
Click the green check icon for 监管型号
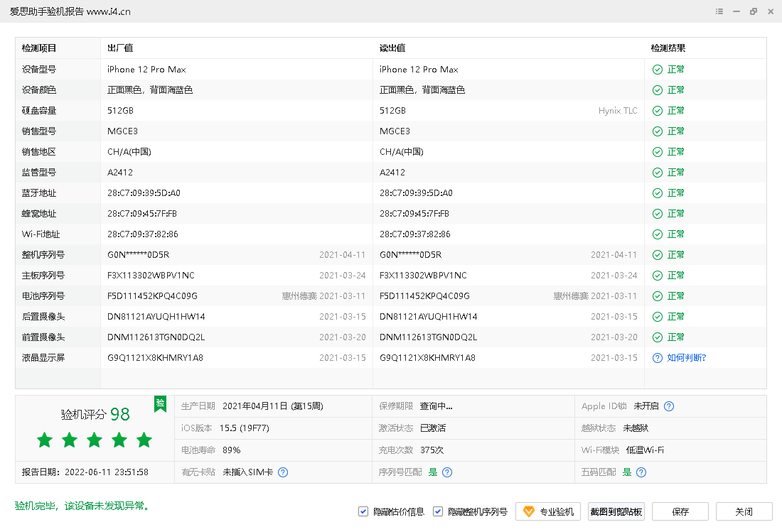[658, 173]
